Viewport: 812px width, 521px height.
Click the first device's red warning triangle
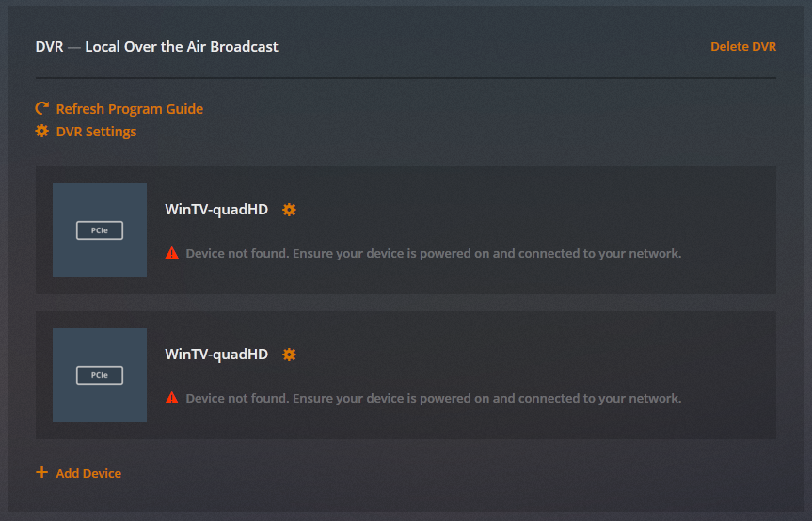tap(172, 253)
